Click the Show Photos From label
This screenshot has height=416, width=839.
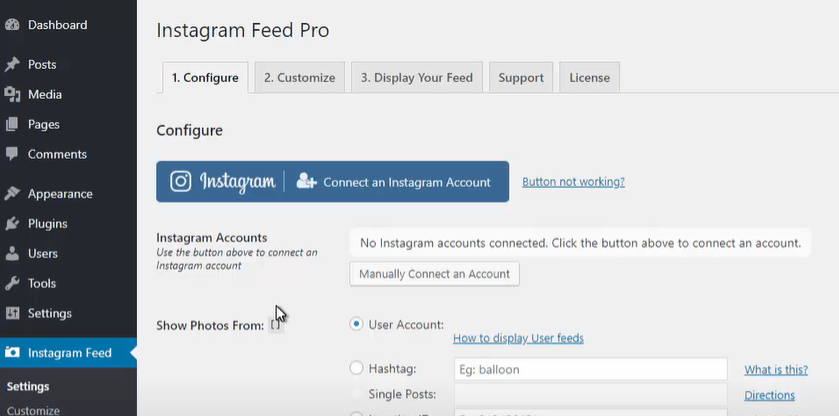click(x=210, y=326)
